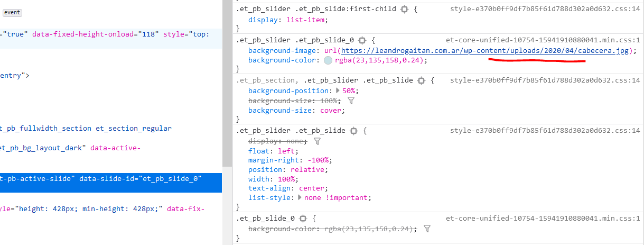Open style-e370b0ff9df7b85f61d788d302a0d632.css:14 source for first-child rule
Viewport: 644px width, 245px height.
point(545,9)
